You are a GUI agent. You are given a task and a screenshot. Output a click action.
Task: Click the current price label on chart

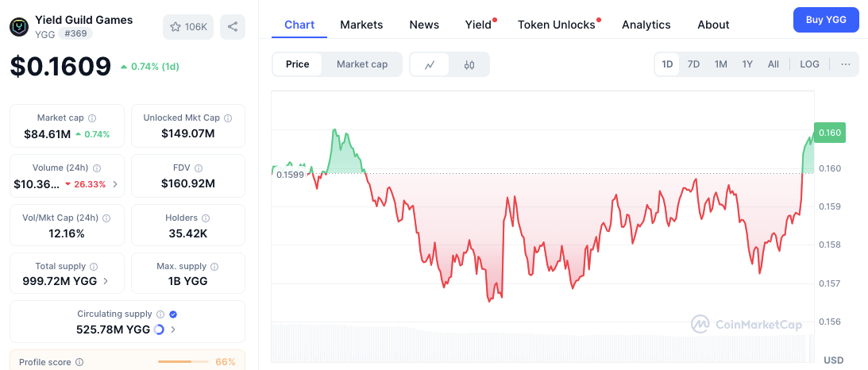[830, 133]
